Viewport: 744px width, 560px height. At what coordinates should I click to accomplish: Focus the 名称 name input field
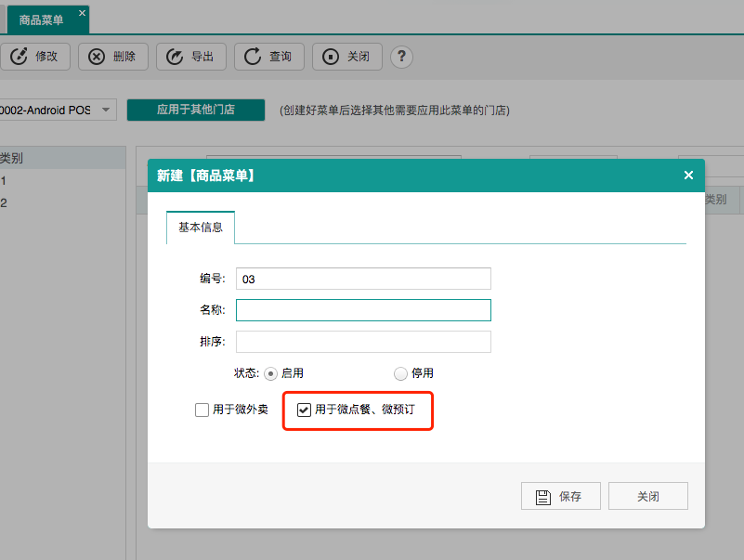pyautogui.click(x=363, y=310)
